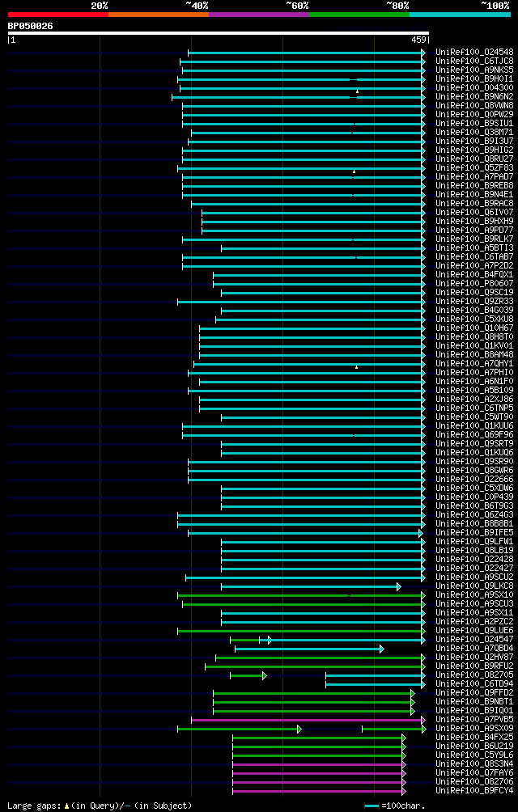Click the purple alignment bar for UniRef100_A7PVB5
This screenshot has width=518, height=812.
308,720
